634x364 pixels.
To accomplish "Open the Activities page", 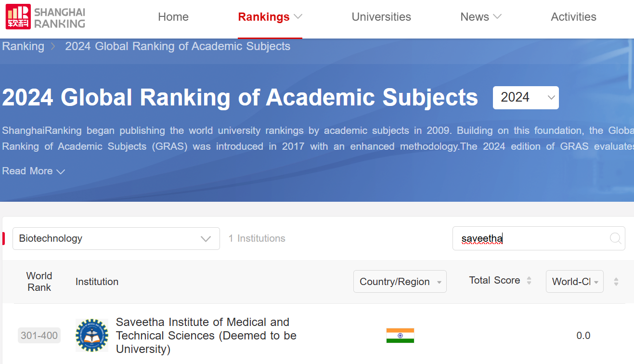I will pos(573,17).
